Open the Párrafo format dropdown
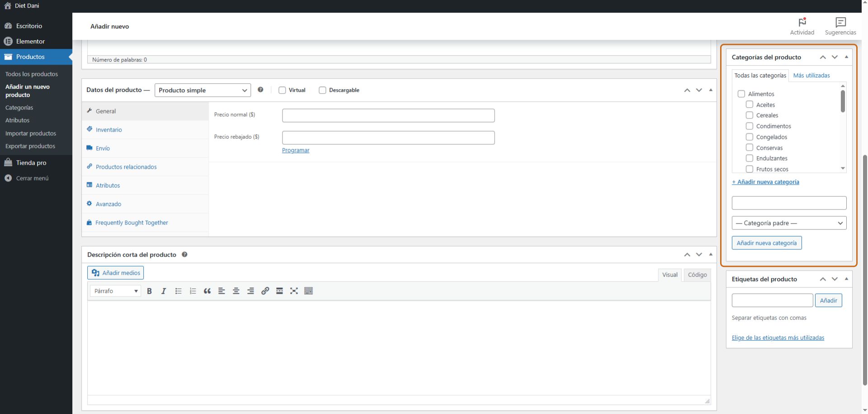The height and width of the screenshot is (414, 868). [116, 291]
